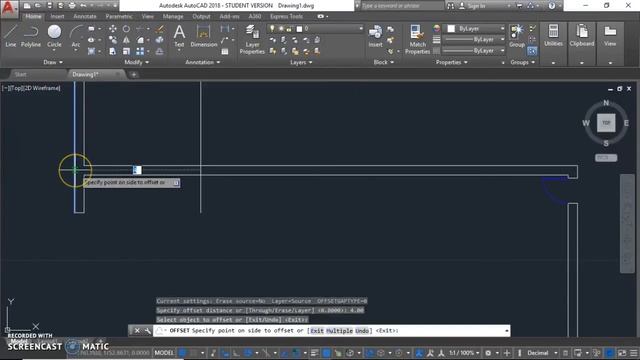The height and width of the screenshot is (360, 640).
Task: Click the Offset tool icon
Action: point(160,51)
